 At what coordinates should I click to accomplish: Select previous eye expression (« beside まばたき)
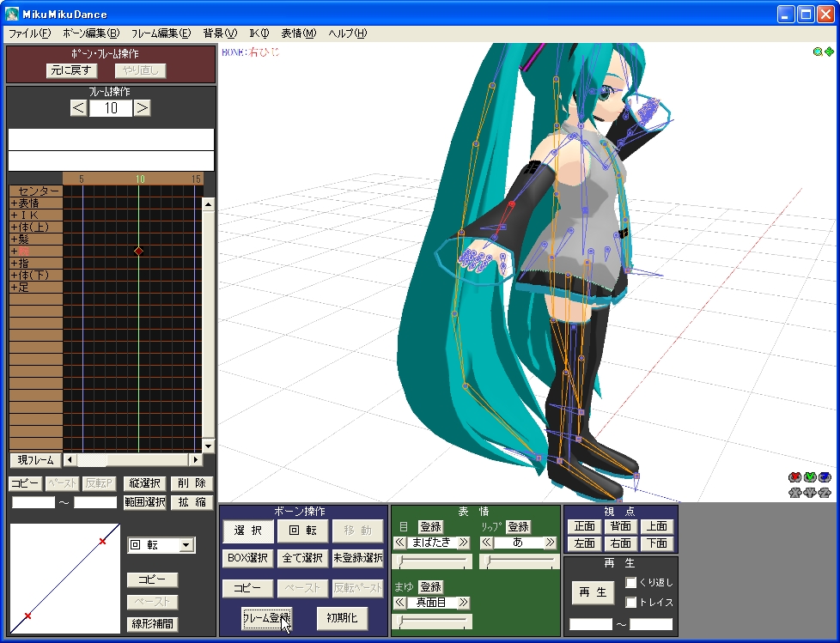coord(399,543)
